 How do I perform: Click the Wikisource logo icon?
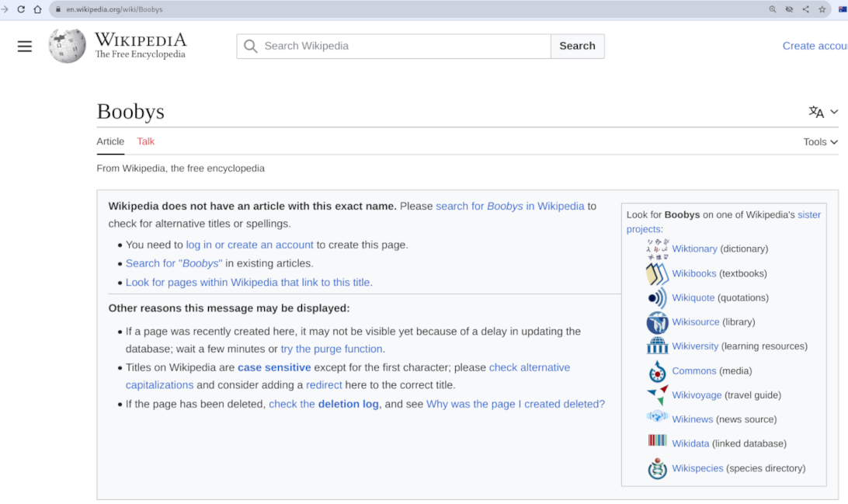coord(657,322)
